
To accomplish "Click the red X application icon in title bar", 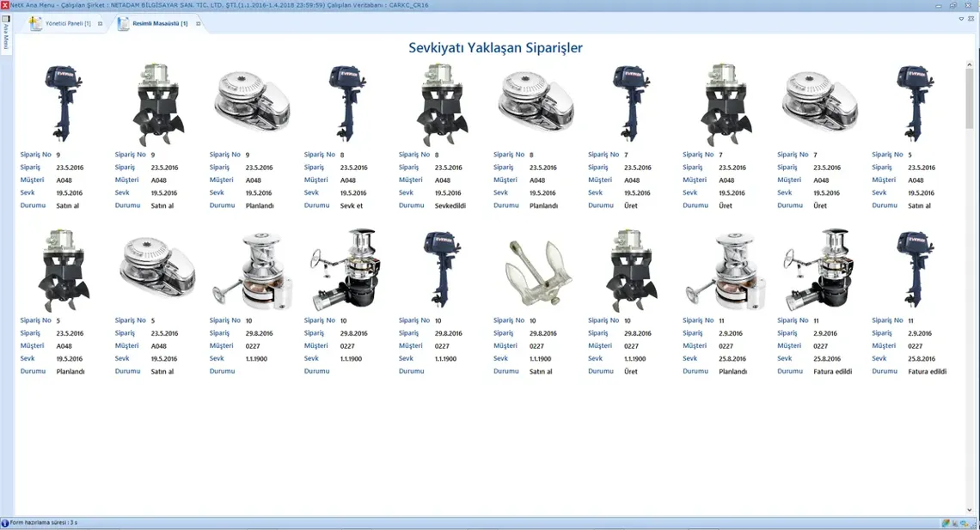I will tap(4, 4).
